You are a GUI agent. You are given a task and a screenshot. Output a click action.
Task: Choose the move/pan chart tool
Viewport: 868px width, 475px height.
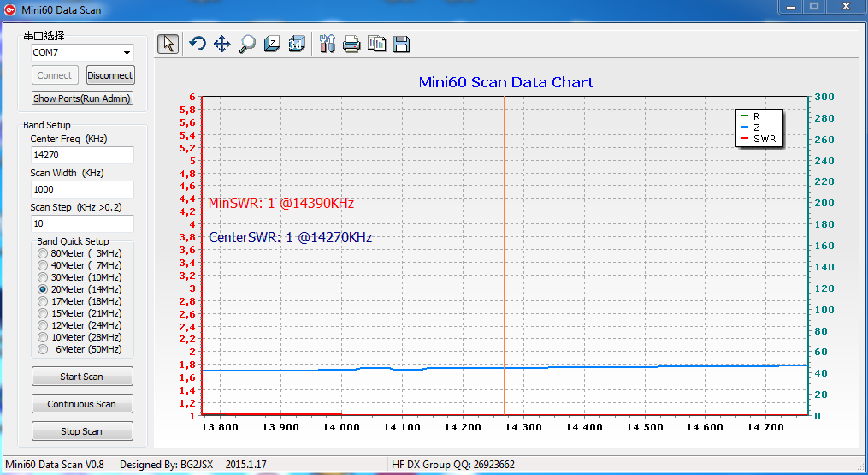click(x=222, y=44)
